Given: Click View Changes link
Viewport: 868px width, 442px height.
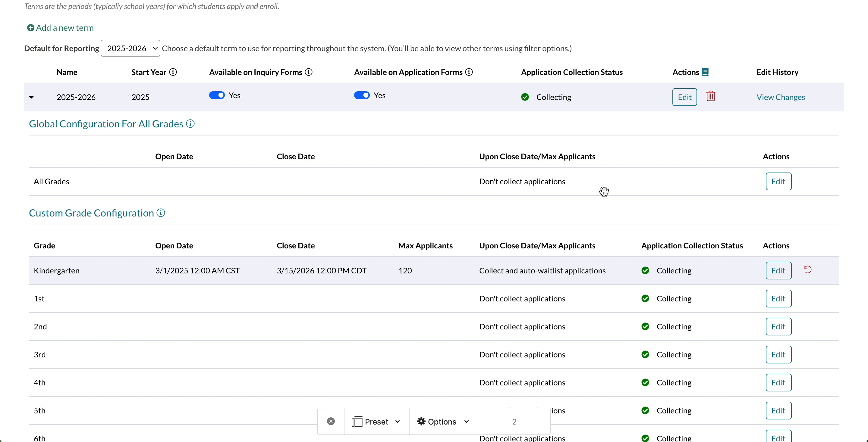Looking at the screenshot, I should pos(780,97).
